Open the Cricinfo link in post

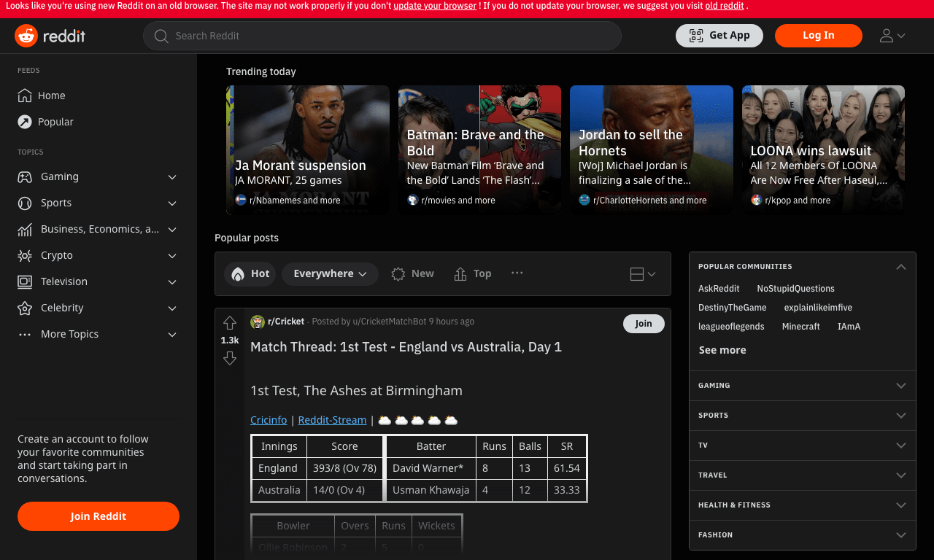point(269,420)
